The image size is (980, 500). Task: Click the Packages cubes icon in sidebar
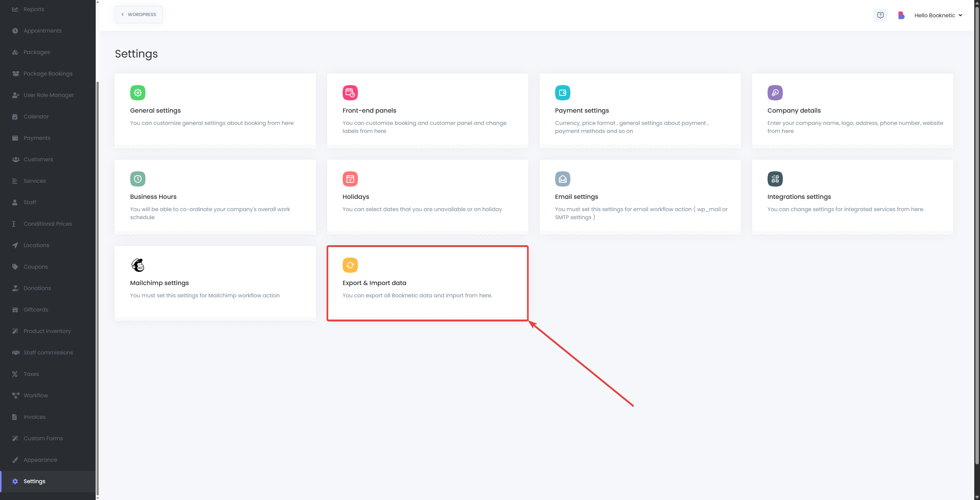[x=15, y=52]
